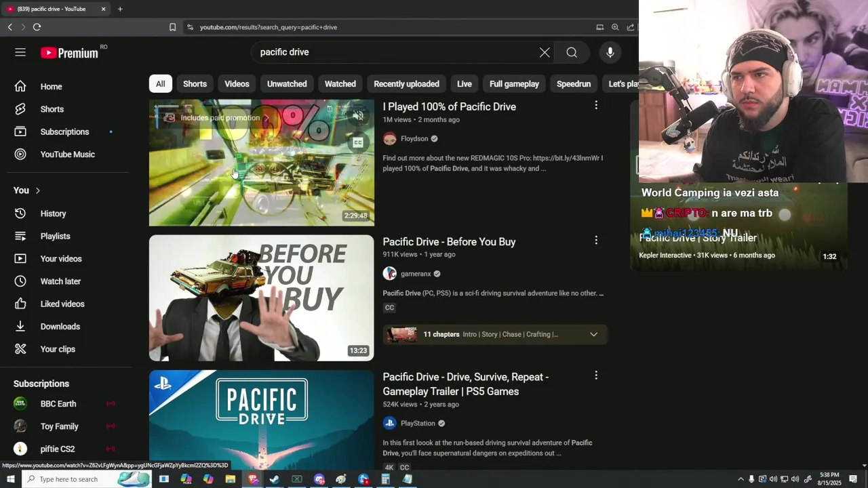Open options menu for I Played 100% video
The width and height of the screenshot is (868, 488).
tap(596, 105)
